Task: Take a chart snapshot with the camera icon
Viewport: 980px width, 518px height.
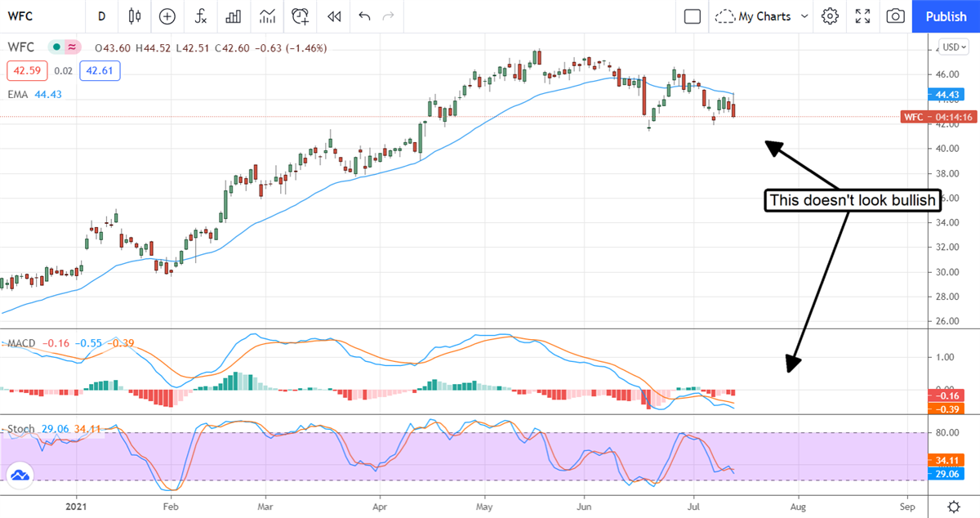Action: [896, 16]
